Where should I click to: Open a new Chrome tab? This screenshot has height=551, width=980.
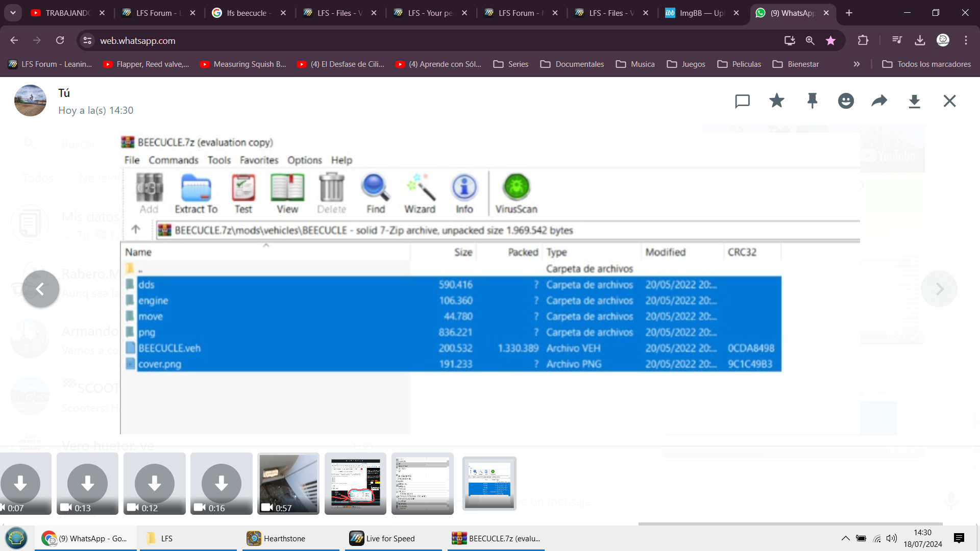[849, 13]
